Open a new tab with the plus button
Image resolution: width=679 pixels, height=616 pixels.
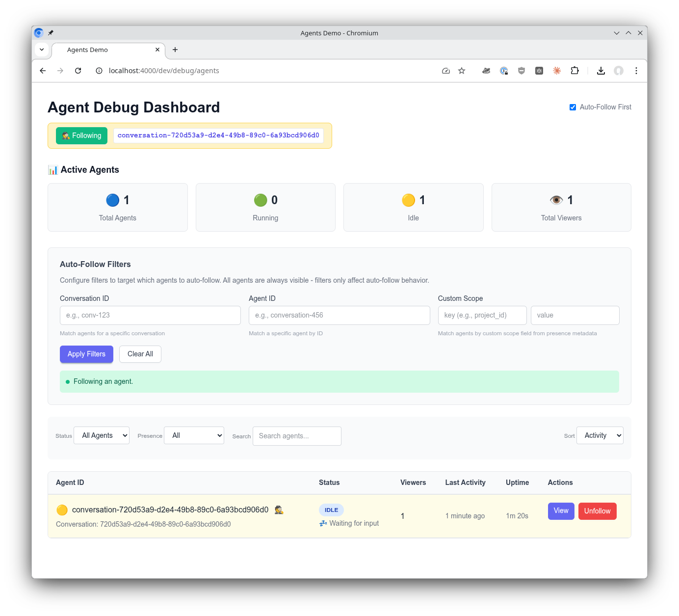tap(175, 50)
